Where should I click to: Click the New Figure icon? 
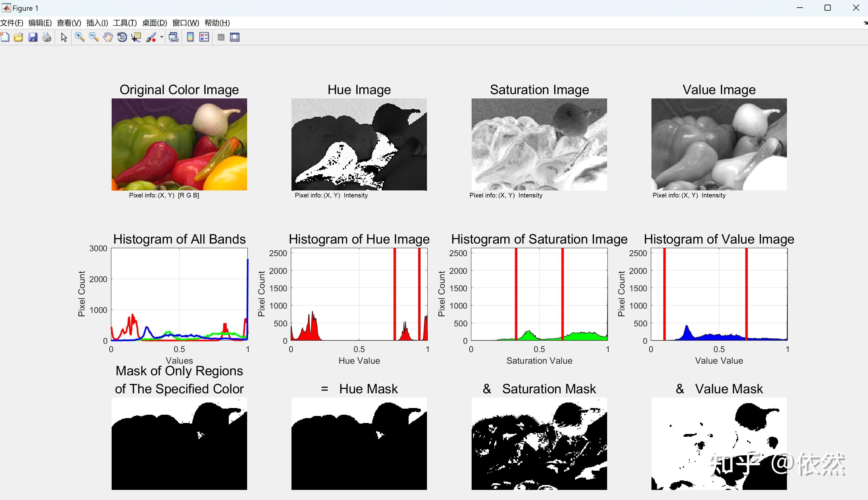5,37
